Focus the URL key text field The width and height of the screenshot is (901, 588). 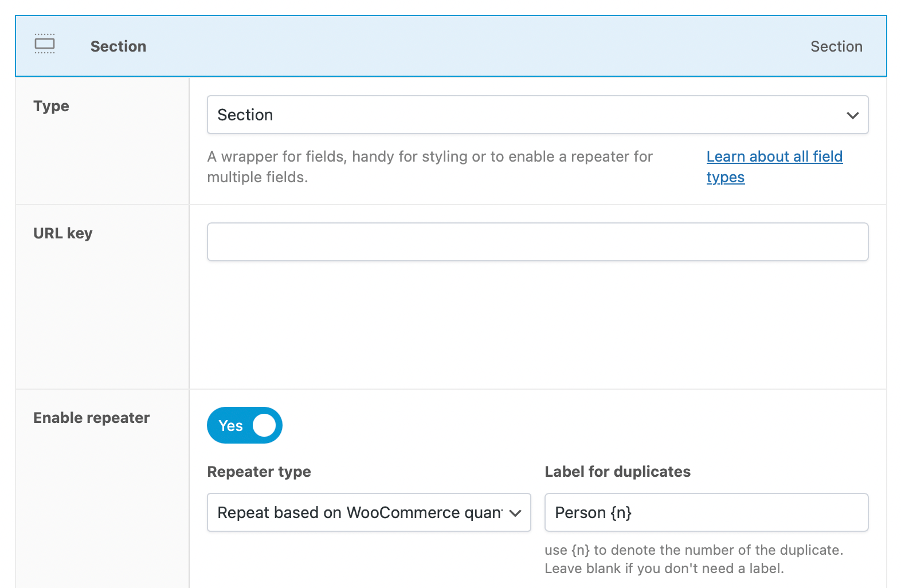tap(537, 242)
